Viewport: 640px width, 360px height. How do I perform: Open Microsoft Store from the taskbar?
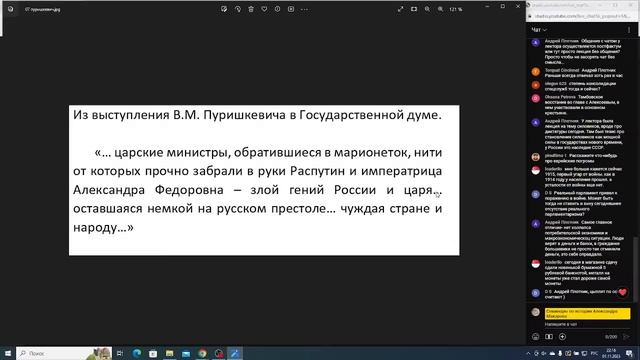coord(153,353)
